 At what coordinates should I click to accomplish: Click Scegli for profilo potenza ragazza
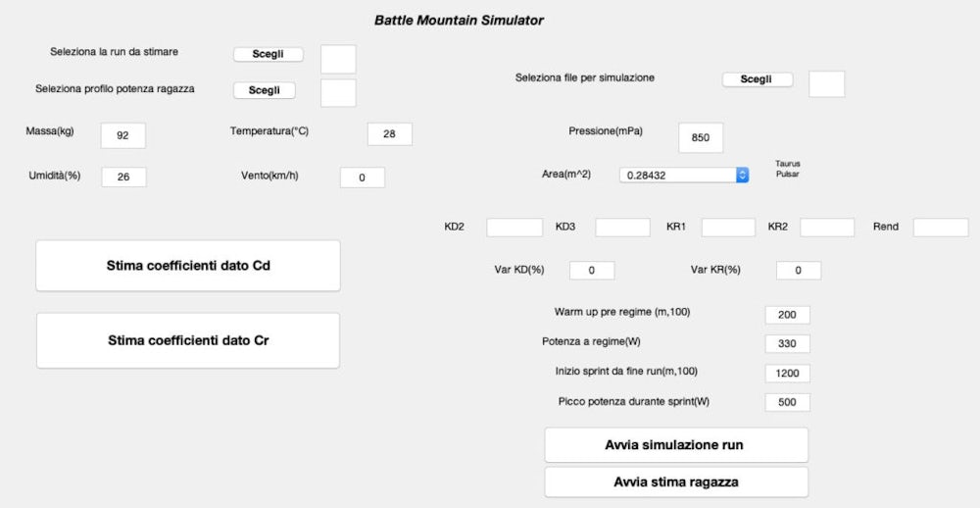265,90
